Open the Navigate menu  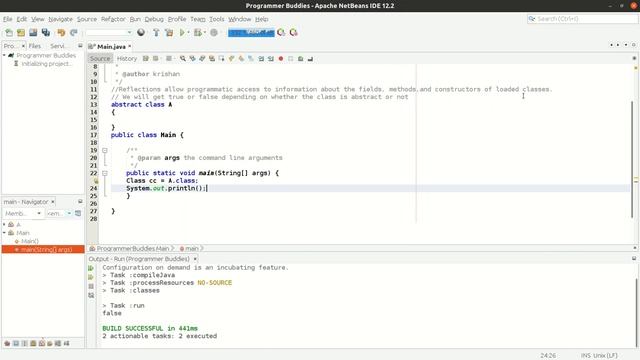pos(60,19)
